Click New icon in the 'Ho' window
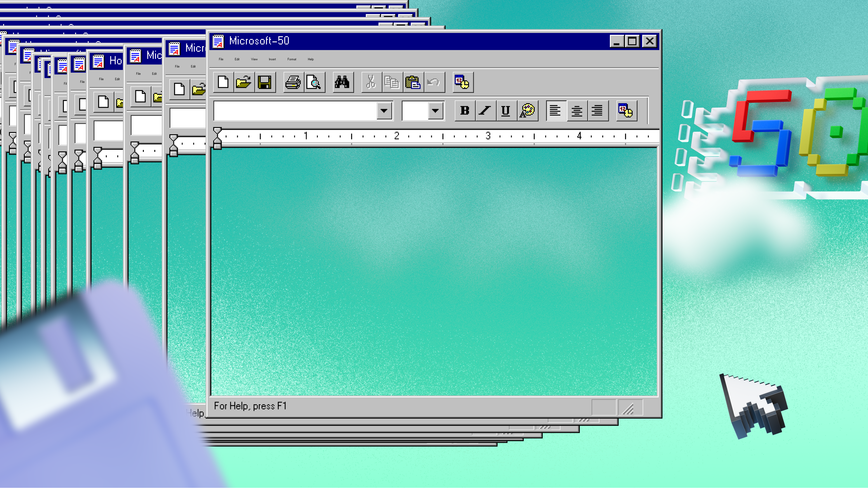 point(104,102)
